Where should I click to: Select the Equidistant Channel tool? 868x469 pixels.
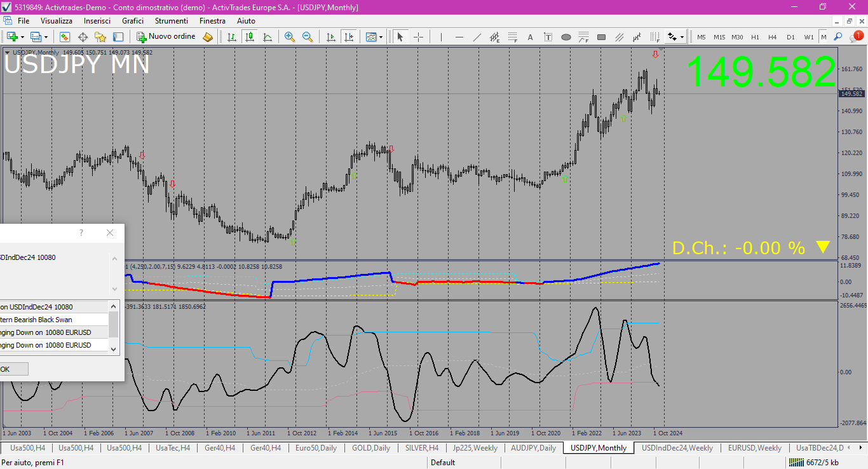point(494,37)
